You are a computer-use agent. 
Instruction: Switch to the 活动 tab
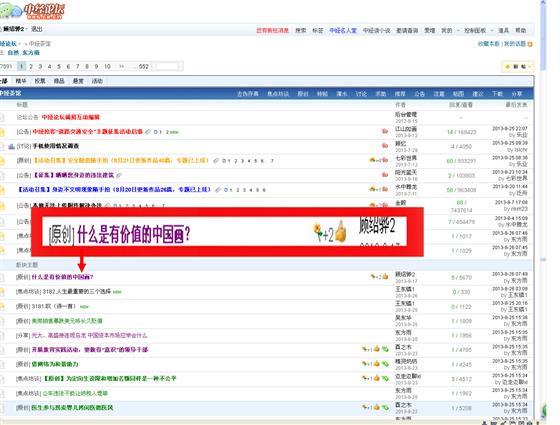97,81
